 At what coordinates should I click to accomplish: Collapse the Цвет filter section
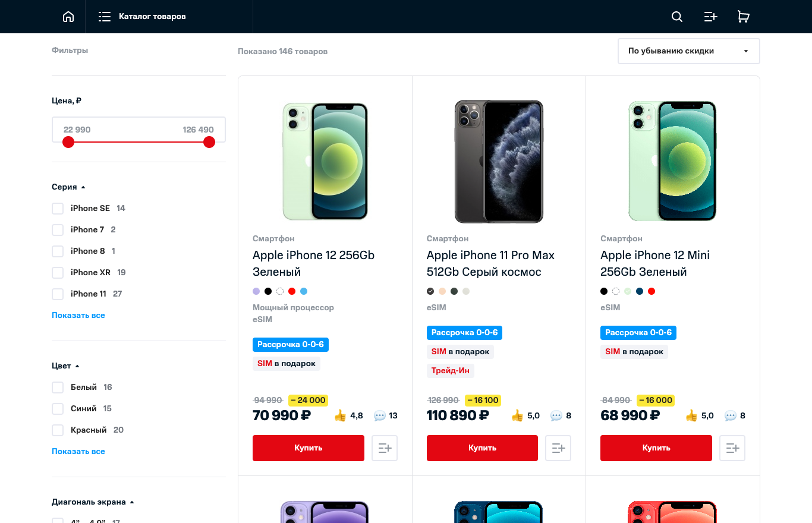65,366
